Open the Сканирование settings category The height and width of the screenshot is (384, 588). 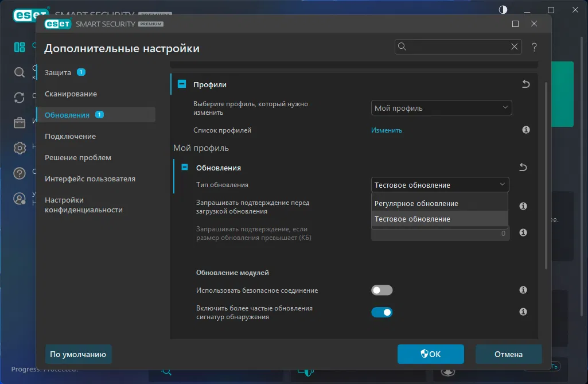(71, 94)
